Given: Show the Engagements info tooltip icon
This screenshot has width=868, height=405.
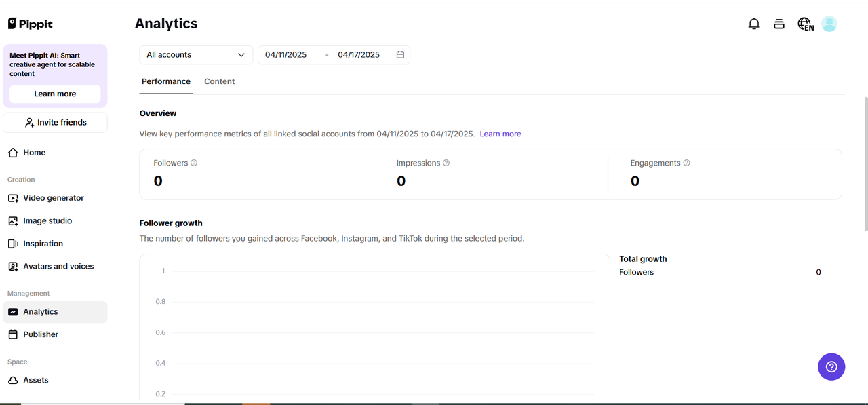Looking at the screenshot, I should (687, 163).
